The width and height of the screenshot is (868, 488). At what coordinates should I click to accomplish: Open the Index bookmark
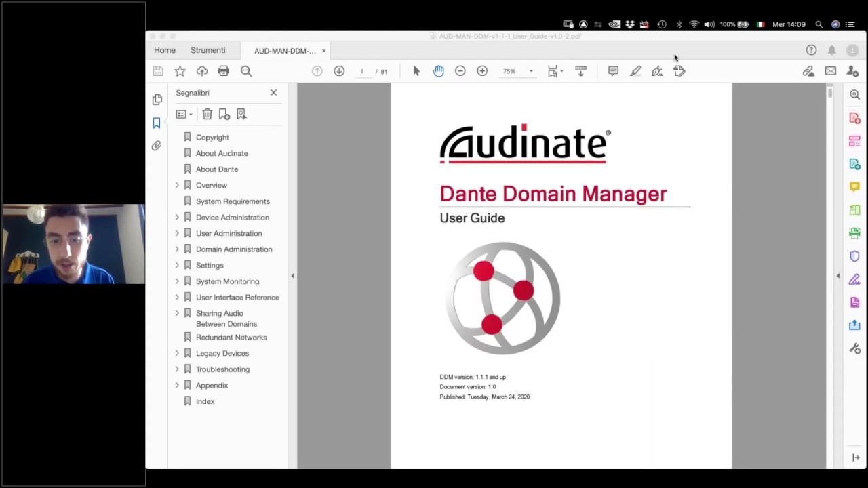pyautogui.click(x=205, y=401)
